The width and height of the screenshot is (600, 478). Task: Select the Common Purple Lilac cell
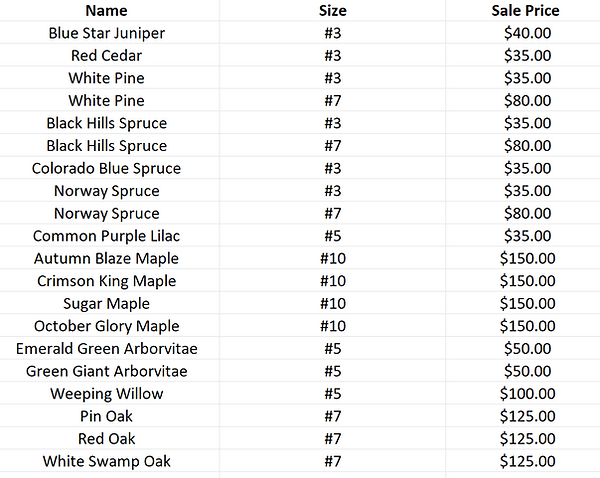tap(106, 236)
